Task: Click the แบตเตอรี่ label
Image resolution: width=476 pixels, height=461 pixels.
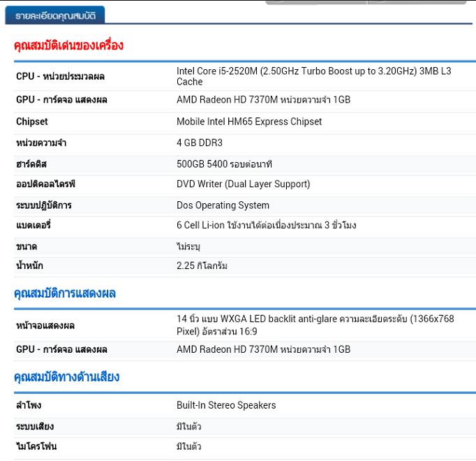Action: [34, 225]
